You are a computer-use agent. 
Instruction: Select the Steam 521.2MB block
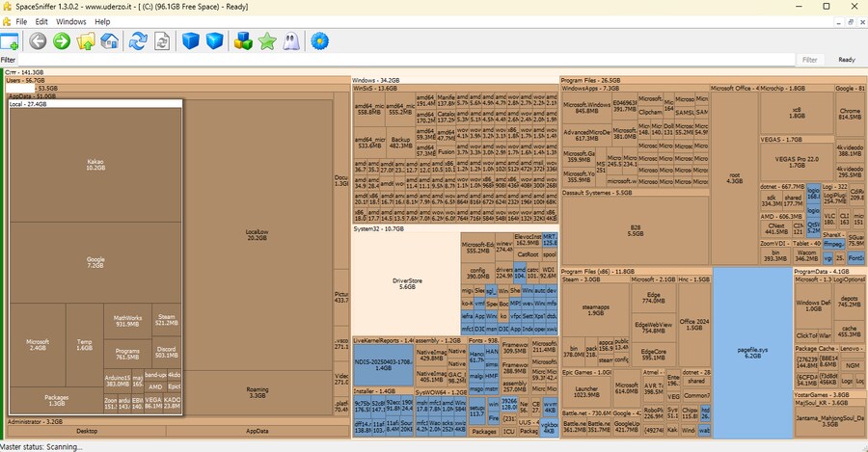point(167,320)
